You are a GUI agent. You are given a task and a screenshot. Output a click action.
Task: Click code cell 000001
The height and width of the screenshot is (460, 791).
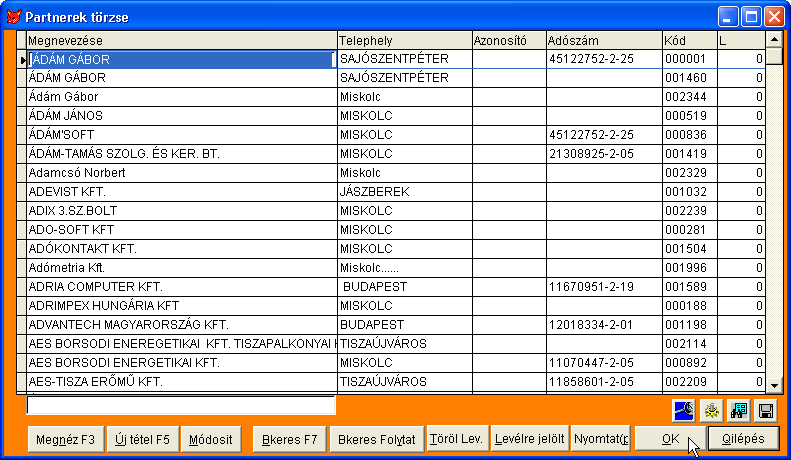690,59
